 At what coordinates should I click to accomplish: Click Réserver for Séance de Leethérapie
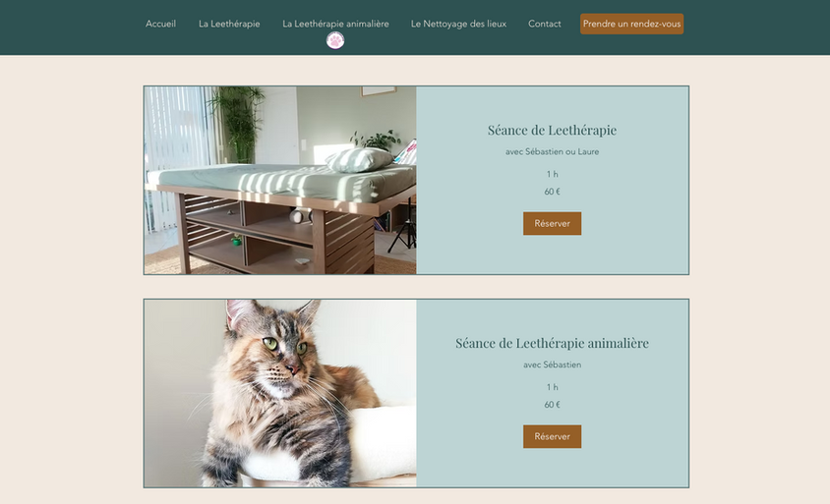point(552,224)
